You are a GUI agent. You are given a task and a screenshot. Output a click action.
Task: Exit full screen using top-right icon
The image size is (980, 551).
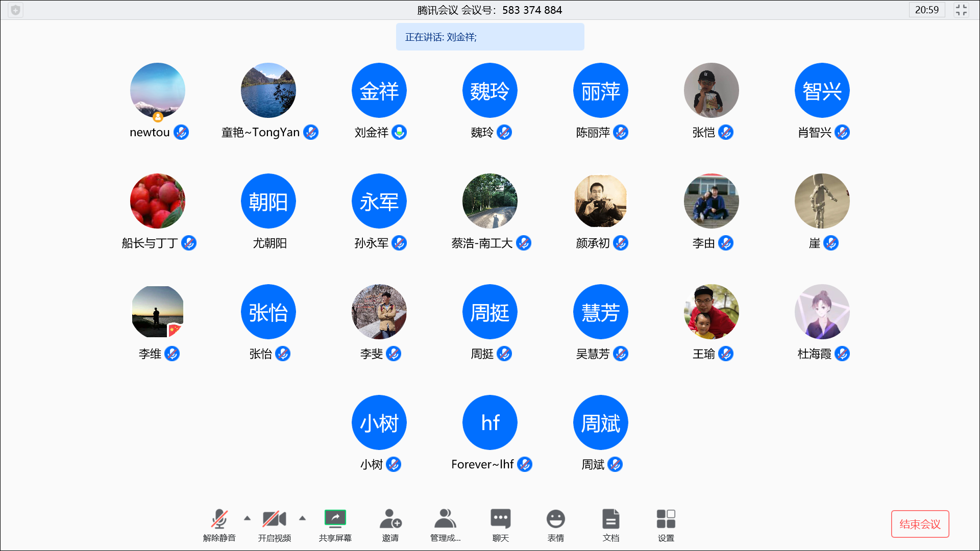coord(961,10)
